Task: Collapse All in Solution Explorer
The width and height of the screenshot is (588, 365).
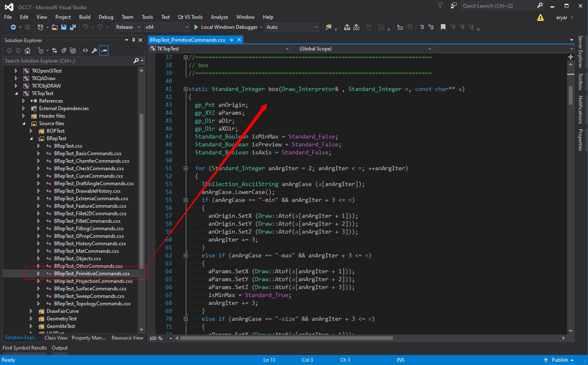Action: point(64,50)
